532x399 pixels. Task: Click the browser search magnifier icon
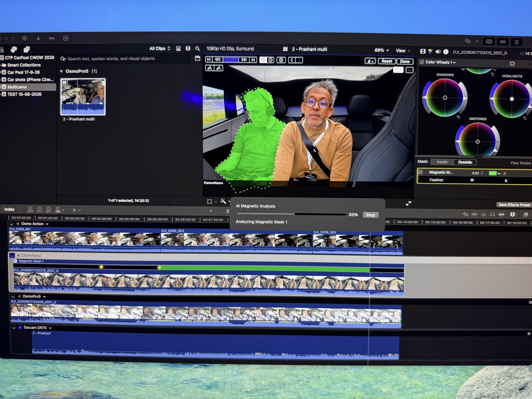tap(198, 49)
